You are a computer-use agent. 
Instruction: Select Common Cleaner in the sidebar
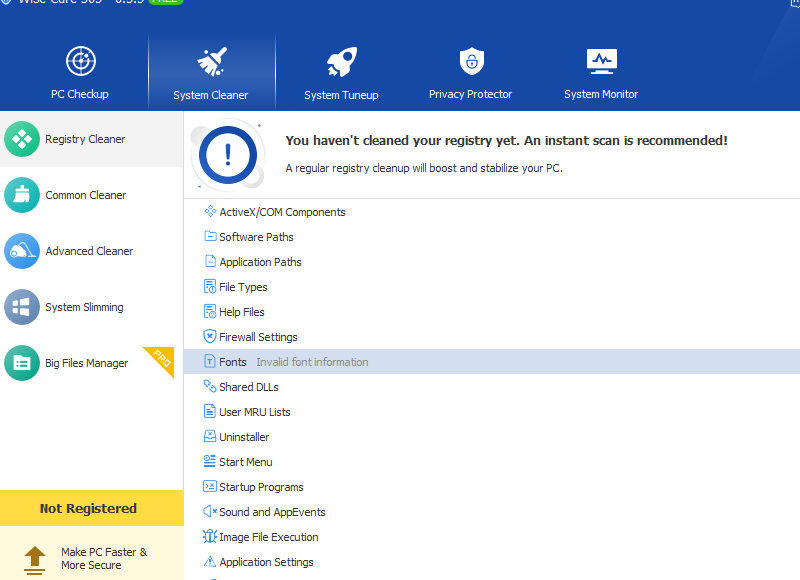92,195
